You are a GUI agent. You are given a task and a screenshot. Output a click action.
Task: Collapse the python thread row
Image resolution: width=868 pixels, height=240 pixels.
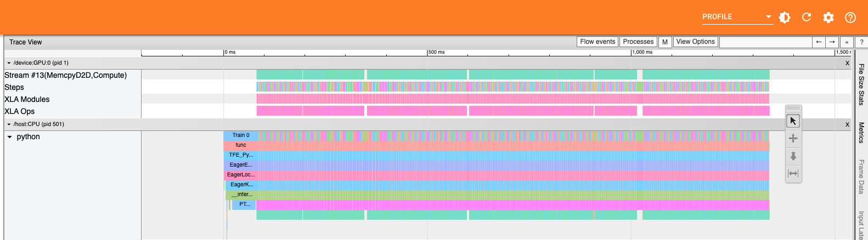point(9,137)
